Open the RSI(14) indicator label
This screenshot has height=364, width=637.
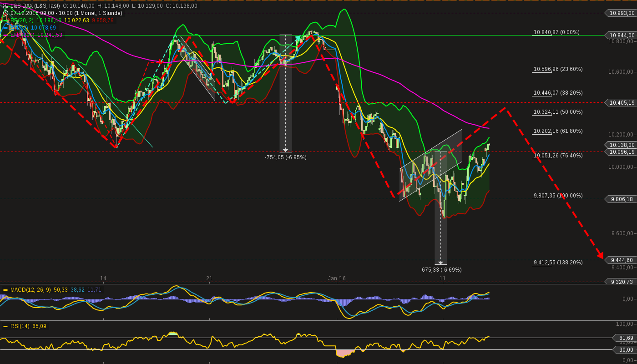click(20, 326)
